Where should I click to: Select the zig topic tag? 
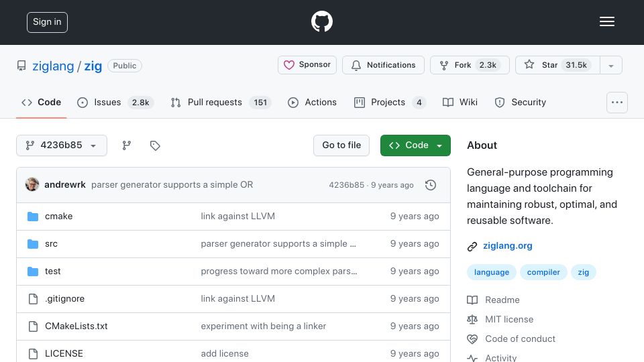coord(583,272)
